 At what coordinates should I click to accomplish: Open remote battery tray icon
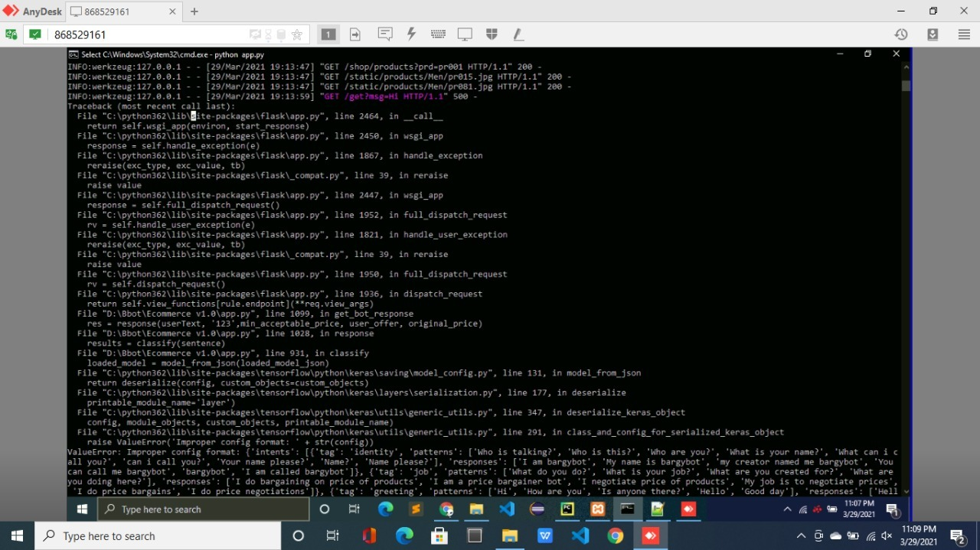click(832, 509)
